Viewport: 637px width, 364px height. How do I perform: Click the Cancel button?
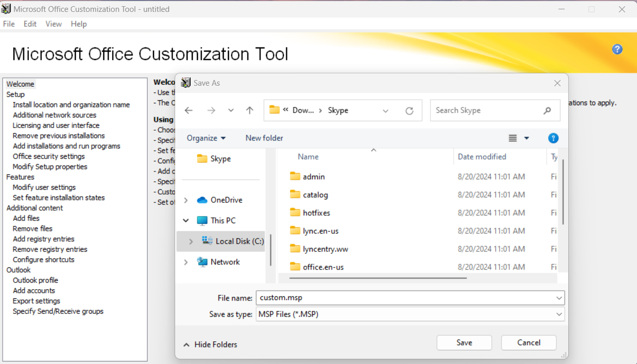(x=529, y=342)
